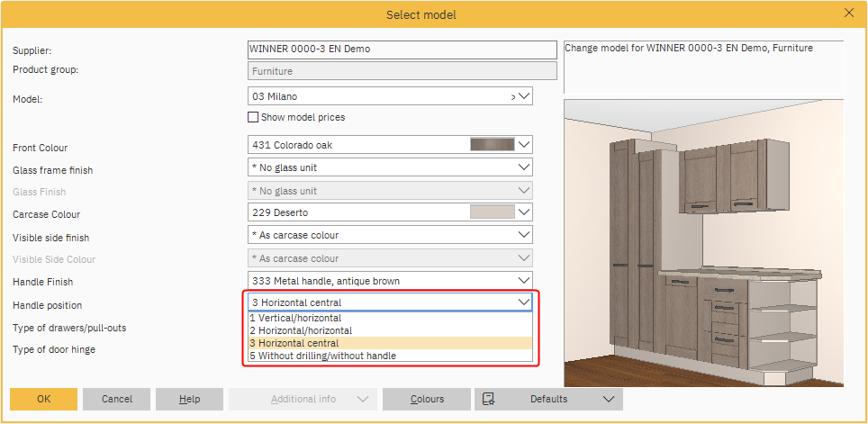The width and height of the screenshot is (868, 424).
Task: Close the Select model dialog
Action: coord(848,14)
